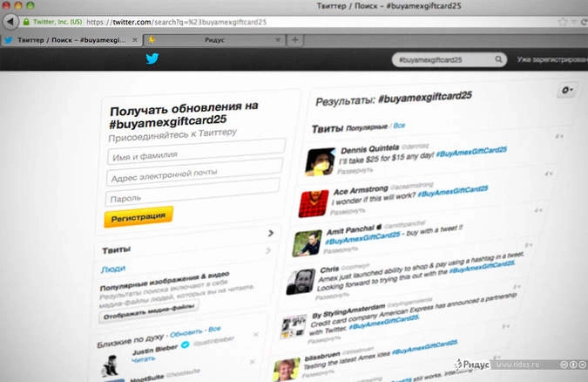Open new browser tab with plus button
The image size is (588, 382).
295,39
